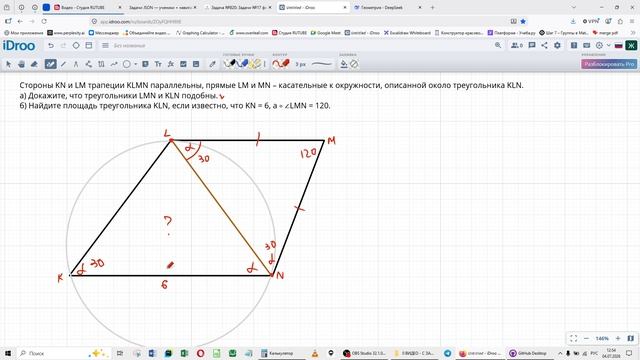Open Telegram from the taskbar
This screenshot has width=640, height=360.
[x=448, y=353]
